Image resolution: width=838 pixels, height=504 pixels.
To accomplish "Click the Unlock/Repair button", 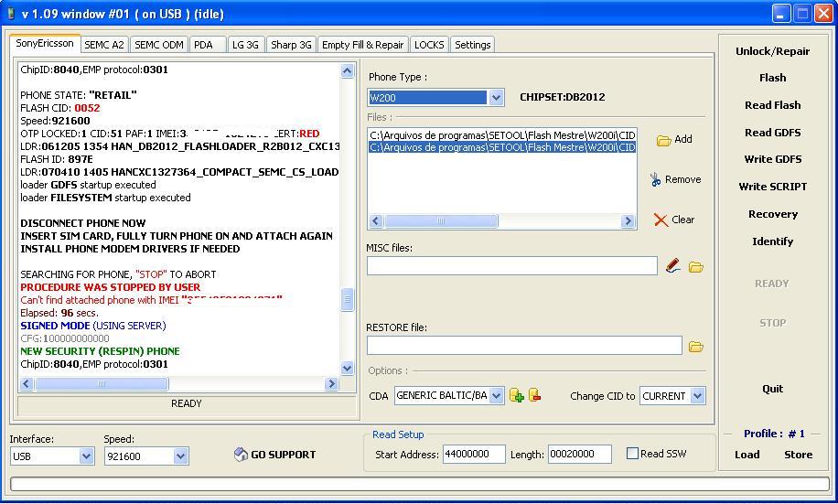I will coord(772,51).
